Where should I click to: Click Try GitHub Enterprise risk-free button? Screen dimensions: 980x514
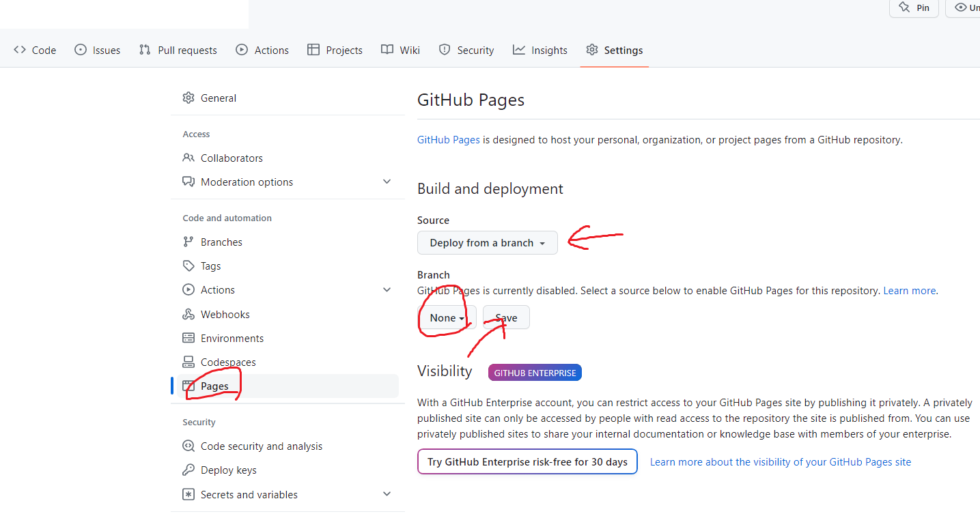pos(527,461)
